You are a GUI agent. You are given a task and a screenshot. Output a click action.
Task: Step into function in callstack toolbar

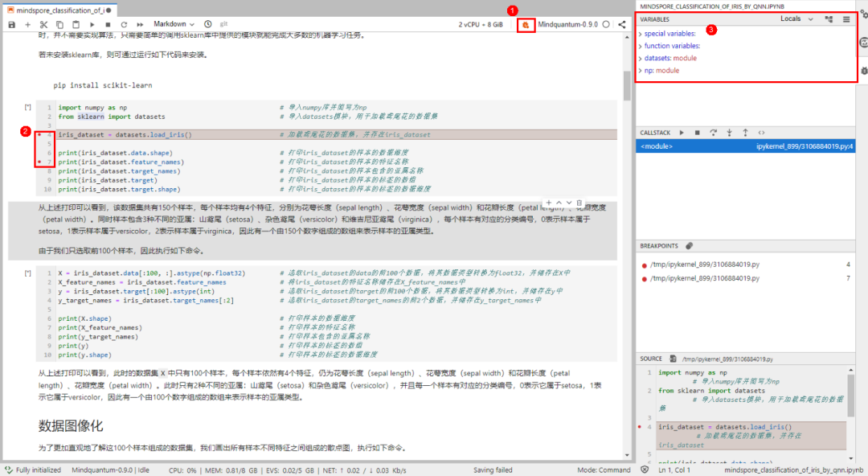coord(730,132)
